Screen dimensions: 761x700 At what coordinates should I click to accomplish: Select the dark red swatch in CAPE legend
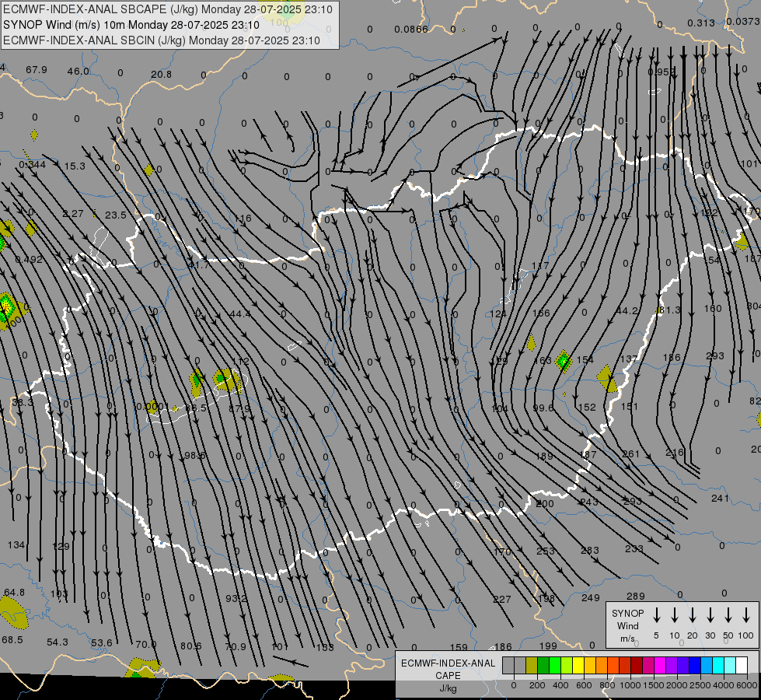coord(637,665)
